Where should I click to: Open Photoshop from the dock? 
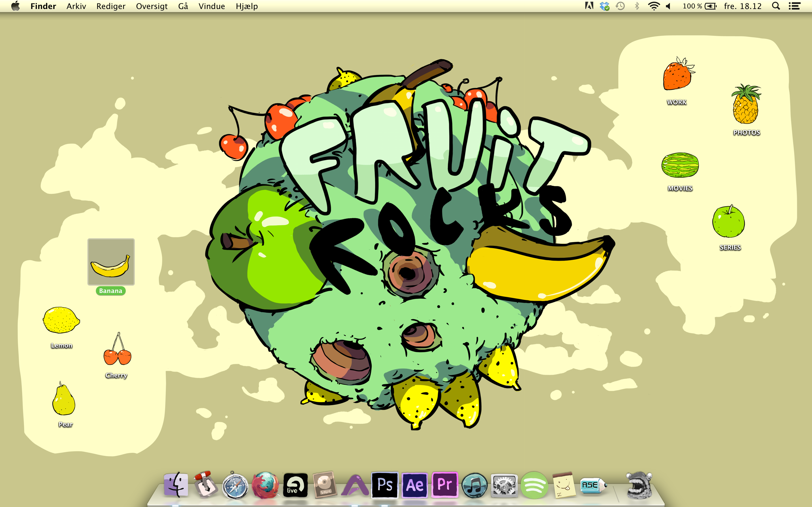tap(385, 485)
